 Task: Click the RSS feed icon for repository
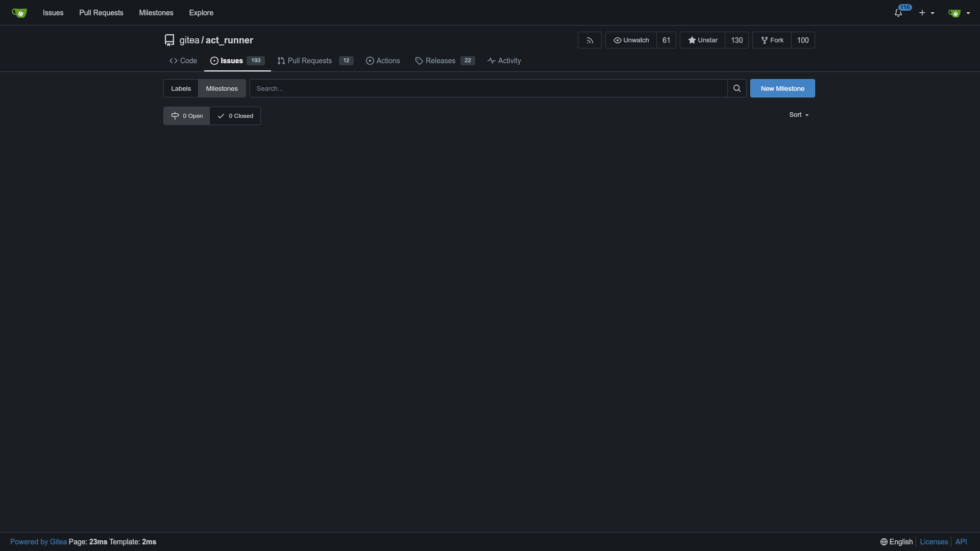pos(590,40)
